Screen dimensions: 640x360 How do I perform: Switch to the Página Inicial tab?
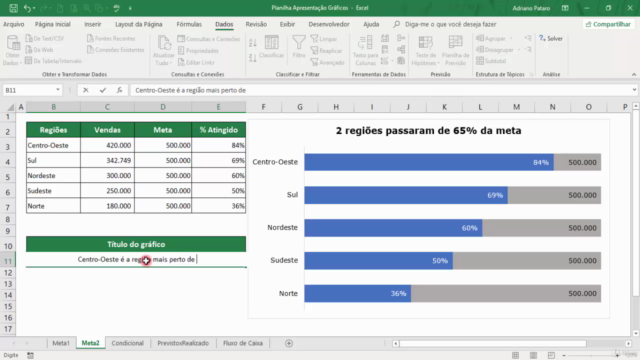[x=53, y=24]
